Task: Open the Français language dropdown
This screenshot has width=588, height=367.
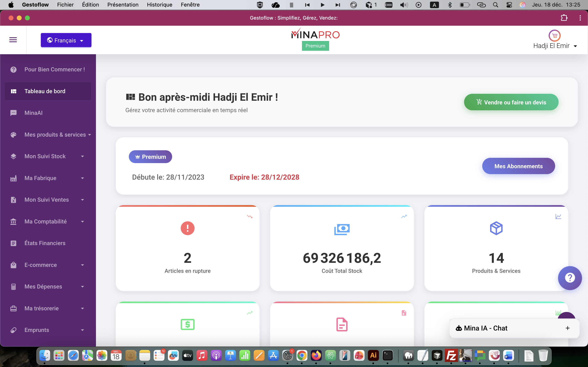Action: pos(66,40)
